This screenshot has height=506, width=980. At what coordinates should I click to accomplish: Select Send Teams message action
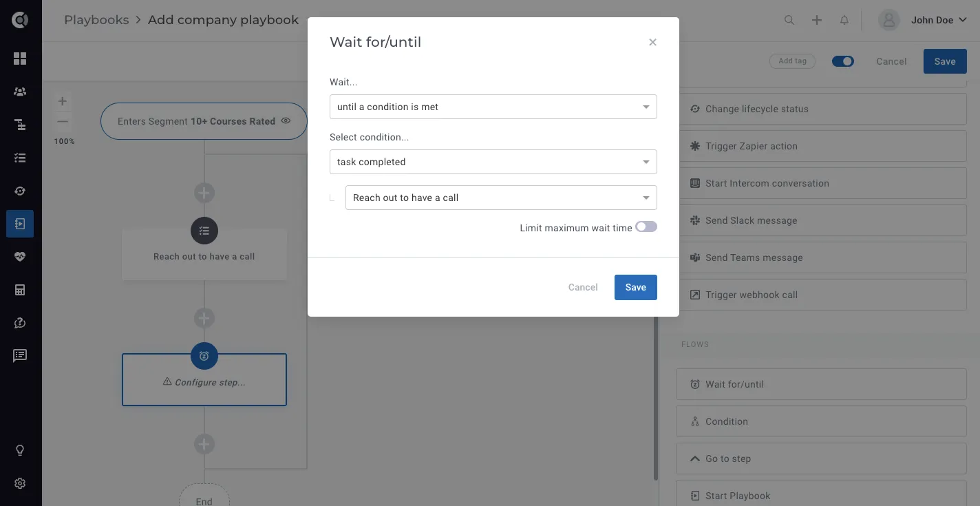821,257
